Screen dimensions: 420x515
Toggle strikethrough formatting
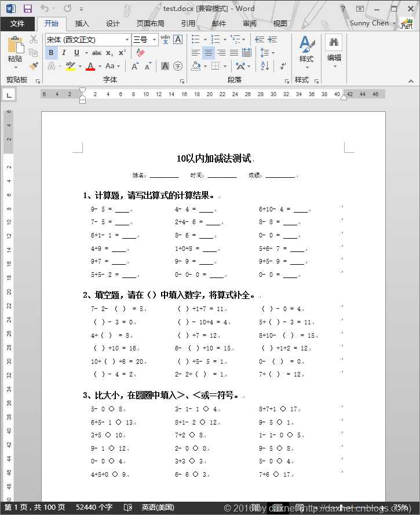(x=97, y=53)
